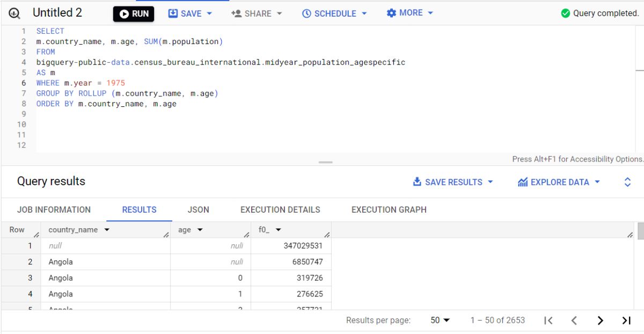Open the SAVE dropdown menu
The width and height of the screenshot is (644, 334).
[191, 13]
